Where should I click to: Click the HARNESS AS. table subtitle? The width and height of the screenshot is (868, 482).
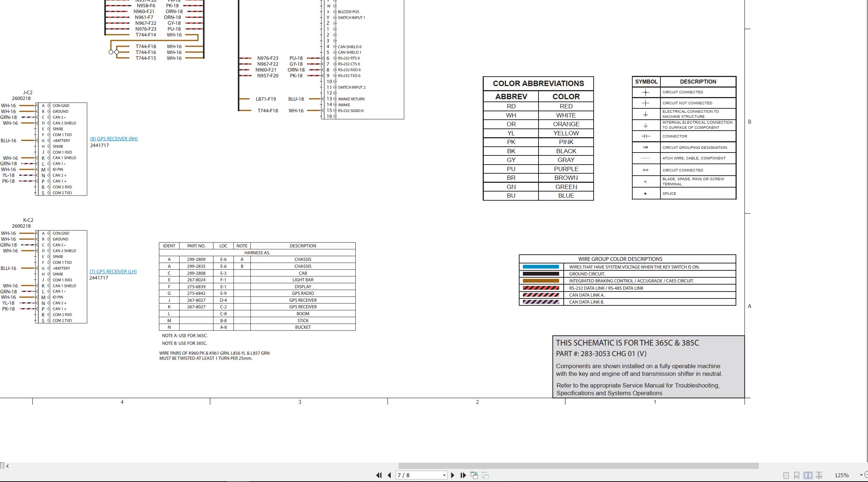click(257, 253)
